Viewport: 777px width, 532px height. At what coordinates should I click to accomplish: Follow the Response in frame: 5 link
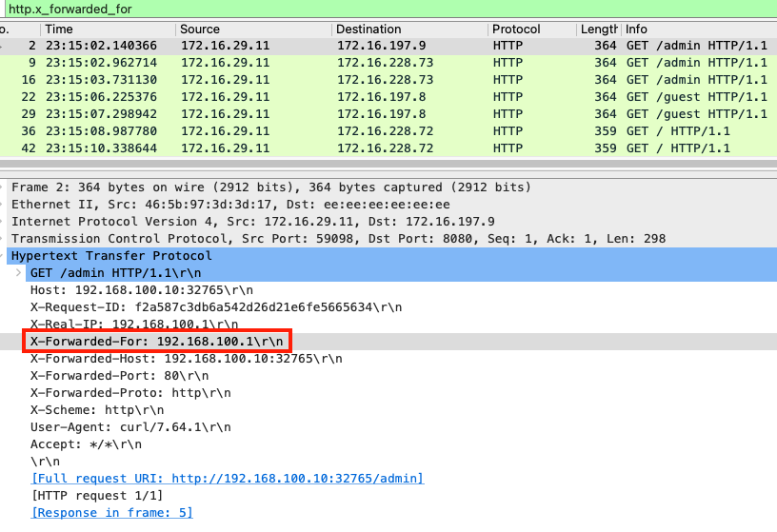pyautogui.click(x=111, y=513)
